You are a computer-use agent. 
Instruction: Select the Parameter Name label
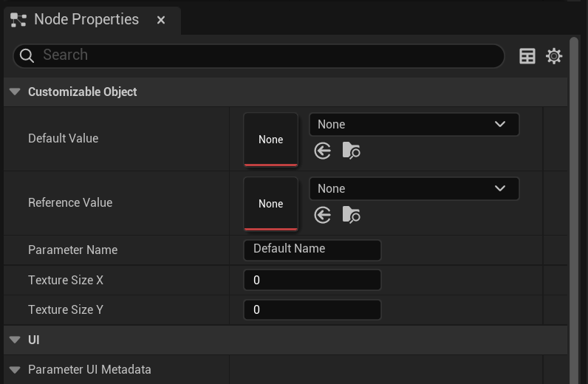click(72, 250)
